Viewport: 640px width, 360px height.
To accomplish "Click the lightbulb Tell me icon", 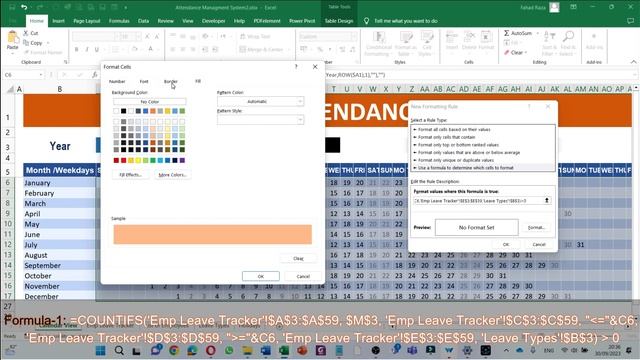I will tap(366, 21).
